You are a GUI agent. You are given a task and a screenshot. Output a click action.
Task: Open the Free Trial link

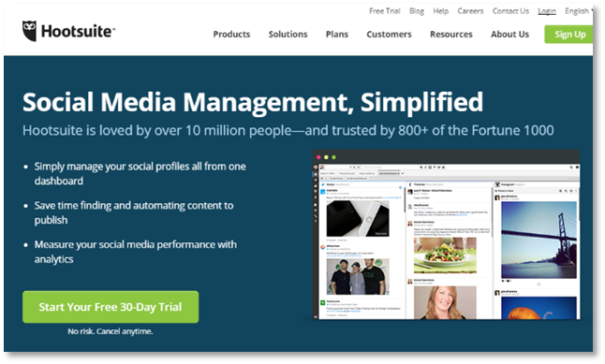point(384,11)
